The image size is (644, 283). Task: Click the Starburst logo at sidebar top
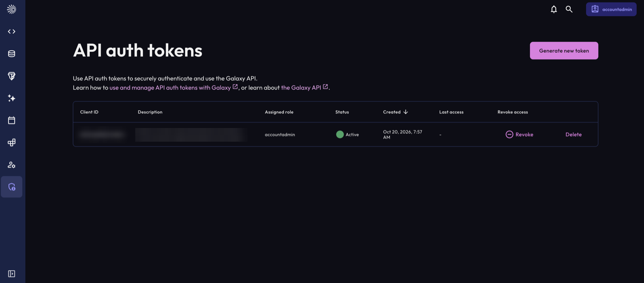tap(12, 9)
